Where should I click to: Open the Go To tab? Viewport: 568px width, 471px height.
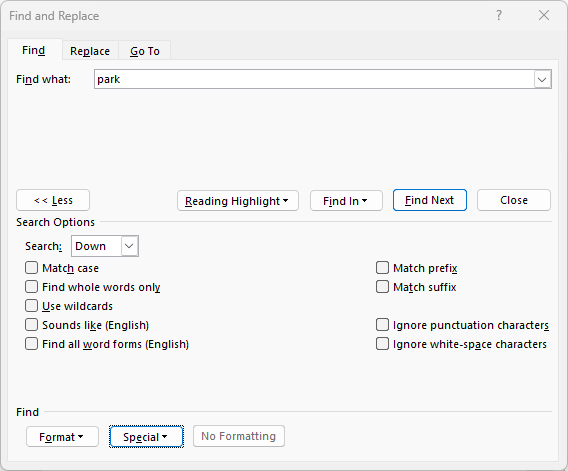[145, 51]
